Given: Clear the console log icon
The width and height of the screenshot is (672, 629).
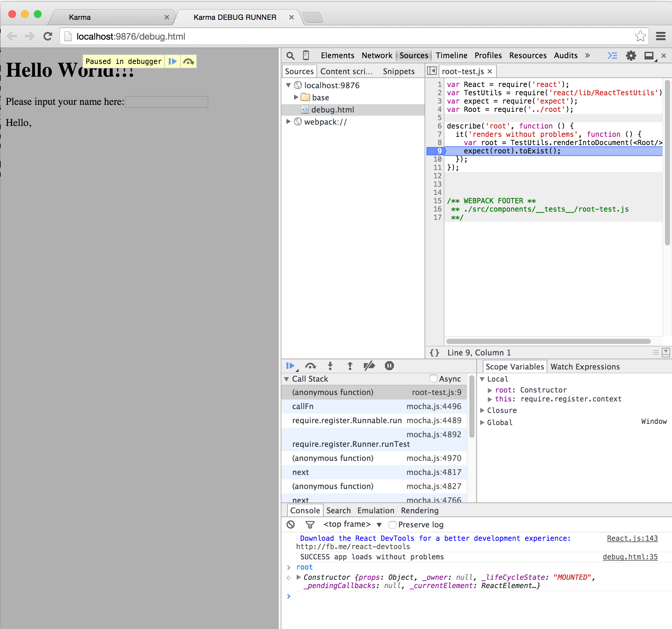Looking at the screenshot, I should pyautogui.click(x=291, y=524).
